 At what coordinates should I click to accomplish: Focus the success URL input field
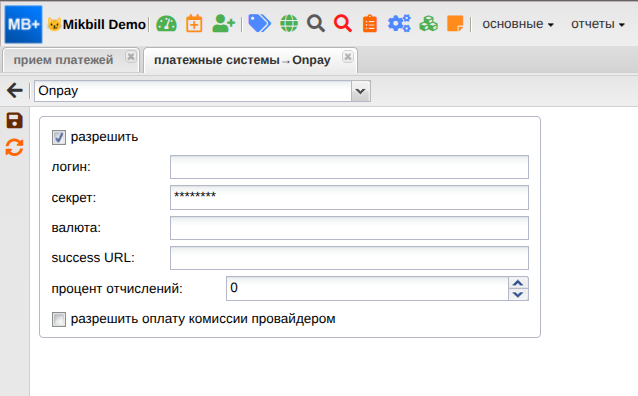pos(349,258)
